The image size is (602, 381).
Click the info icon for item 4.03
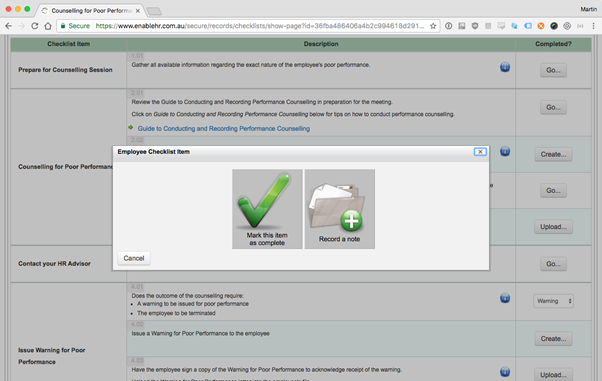point(505,371)
